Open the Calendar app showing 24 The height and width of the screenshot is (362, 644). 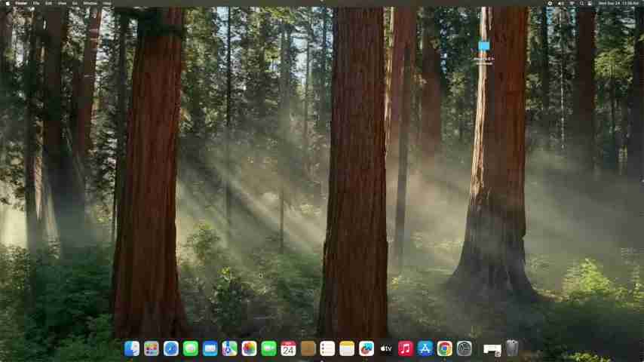click(x=288, y=348)
